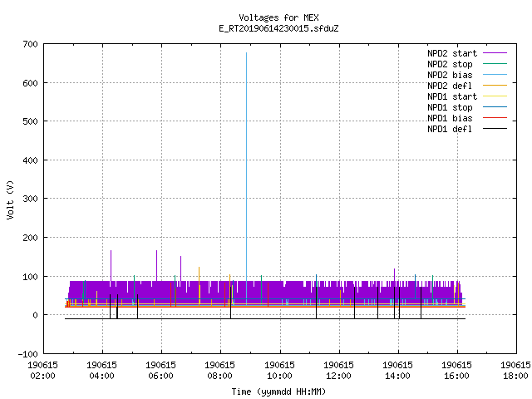Click the green NPD2 stop legend line
Screen dimensions: 532x399
tap(495, 63)
